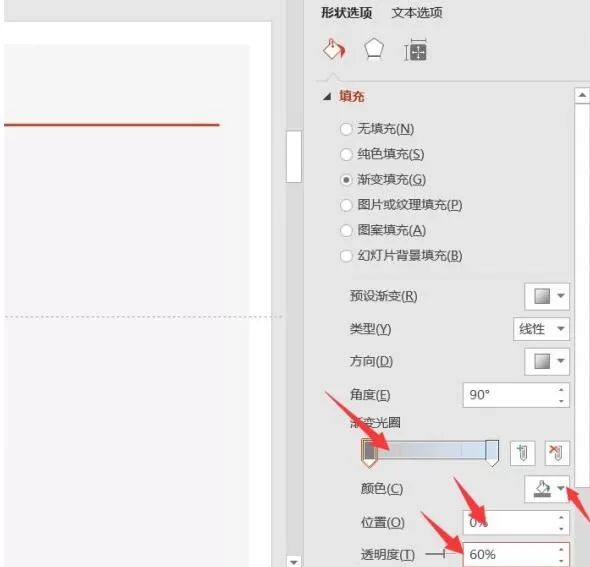This screenshot has width=590, height=567.
Task: Select the red horizontal line on slide
Action: 112,125
